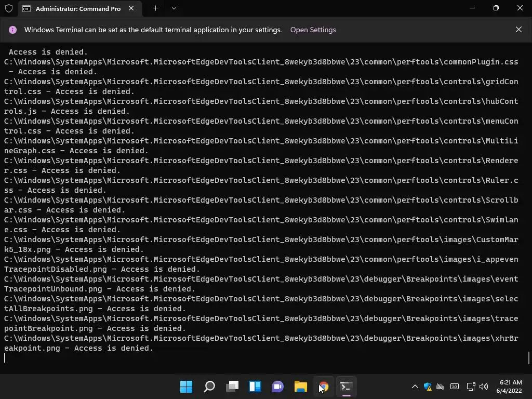Open Widgets panel from taskbar
Screen dimensions: 532x399
pos(255,387)
